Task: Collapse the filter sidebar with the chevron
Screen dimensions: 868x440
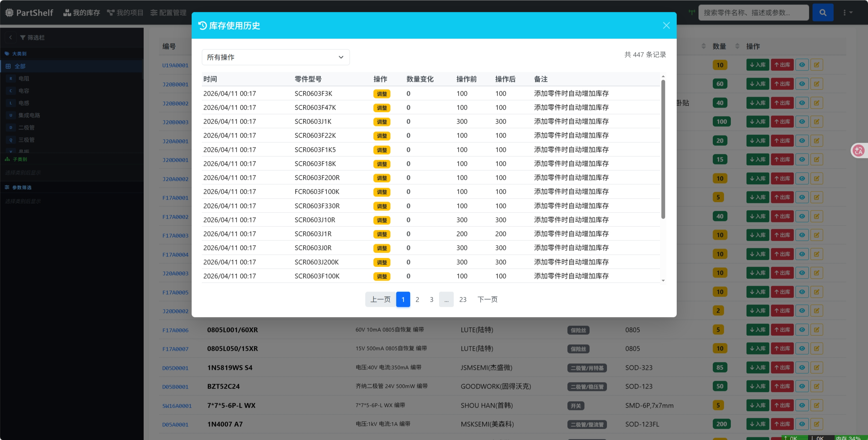Action: [11, 37]
